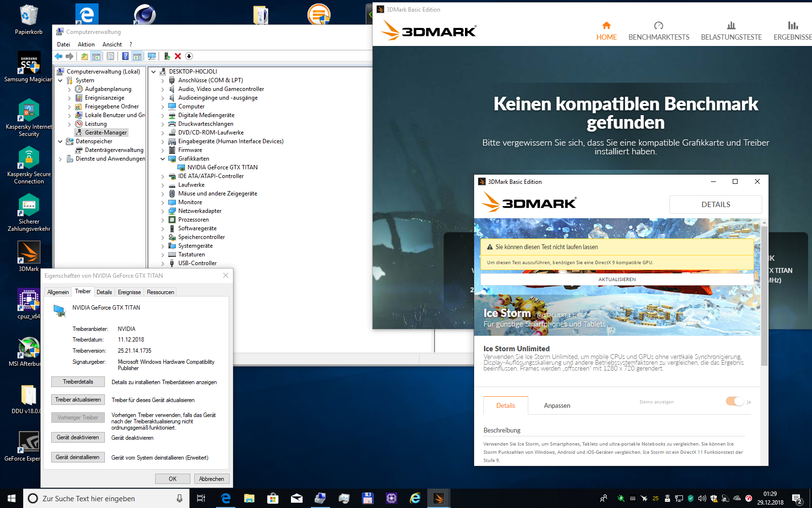Open the Kaspersky Internet Security desktop icon
This screenshot has width=812, height=508.
pos(29,118)
